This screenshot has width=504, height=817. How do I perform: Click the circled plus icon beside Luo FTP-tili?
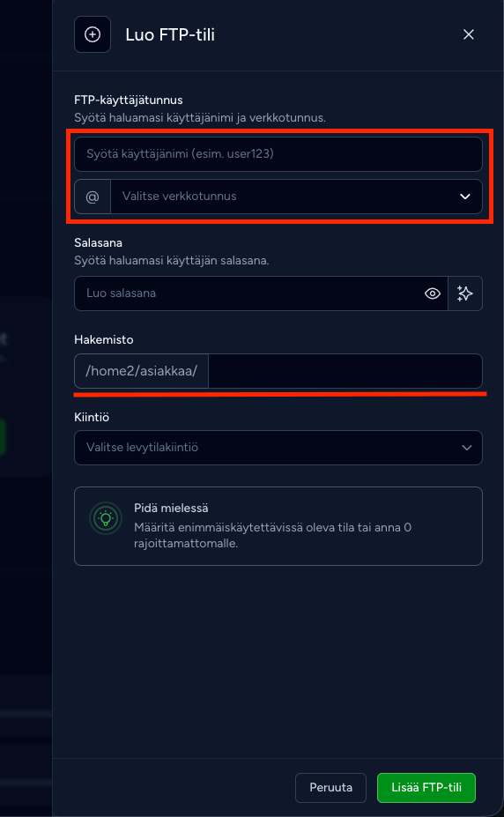(93, 34)
